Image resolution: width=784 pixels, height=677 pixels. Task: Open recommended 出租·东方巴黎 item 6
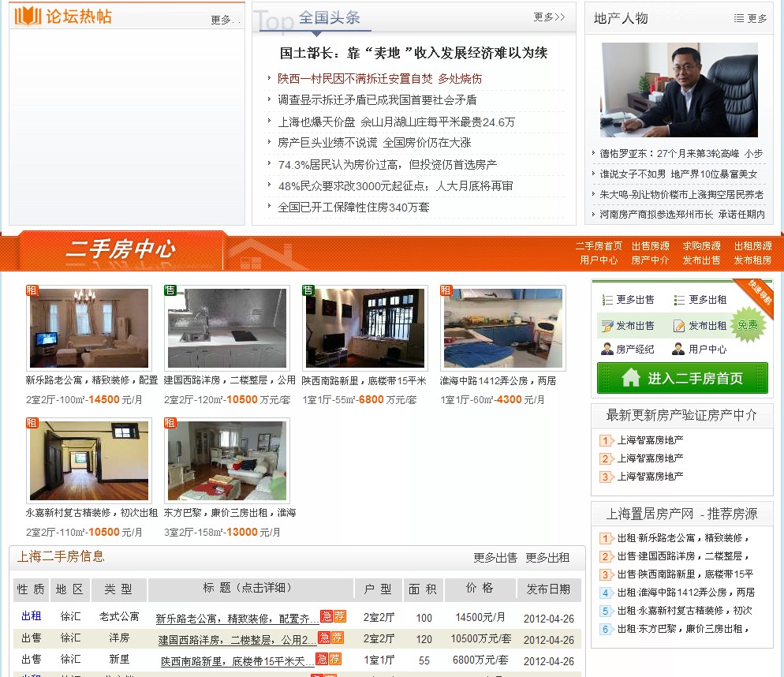click(x=683, y=629)
